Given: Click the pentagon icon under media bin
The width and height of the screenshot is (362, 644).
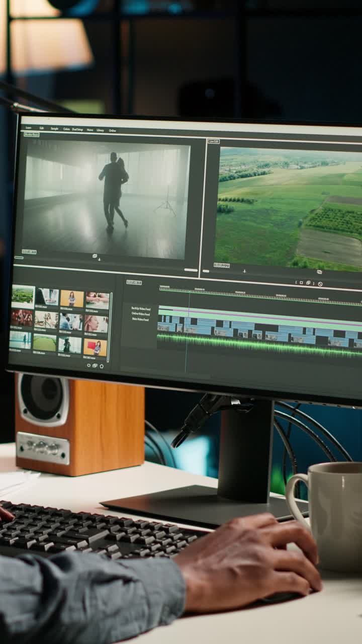Looking at the screenshot, I should click(x=102, y=366).
